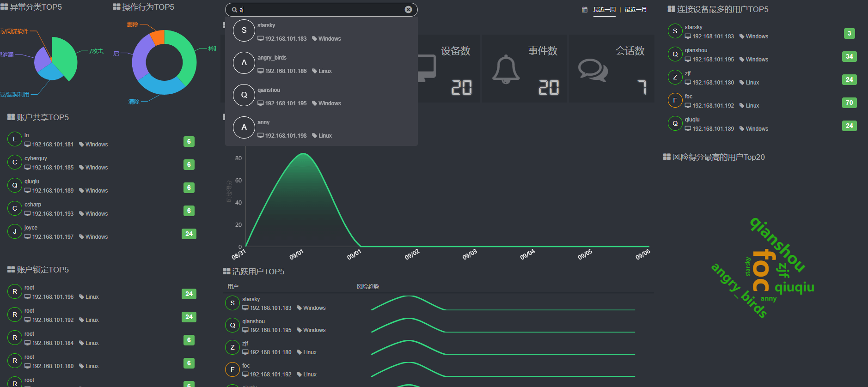Click qiuqiu in the word cloud
Screen dimensions: 868x387
(x=794, y=287)
